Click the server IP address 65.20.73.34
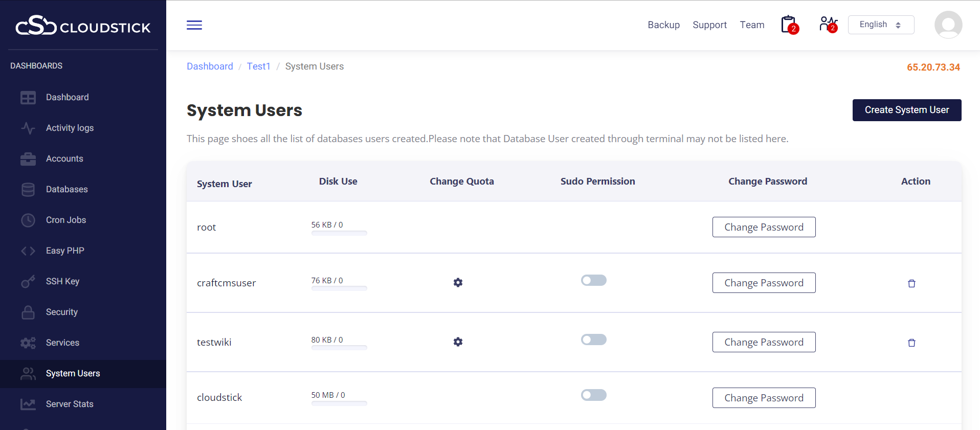 click(x=933, y=67)
